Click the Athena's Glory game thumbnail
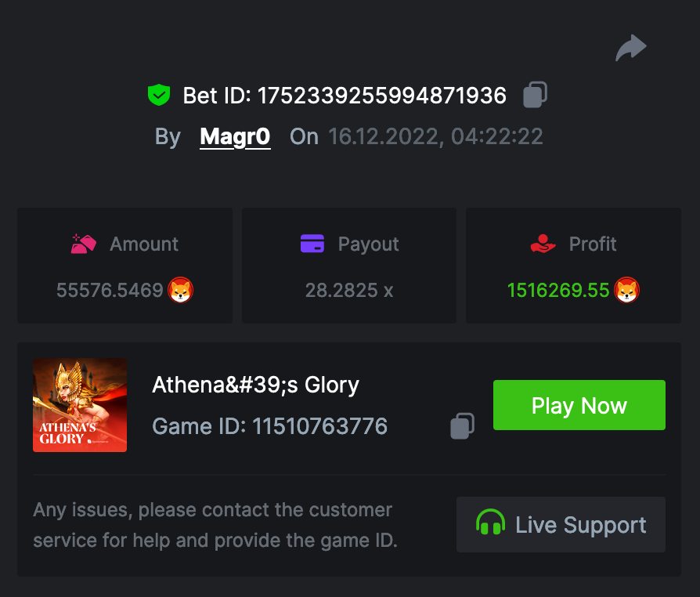 [x=80, y=405]
